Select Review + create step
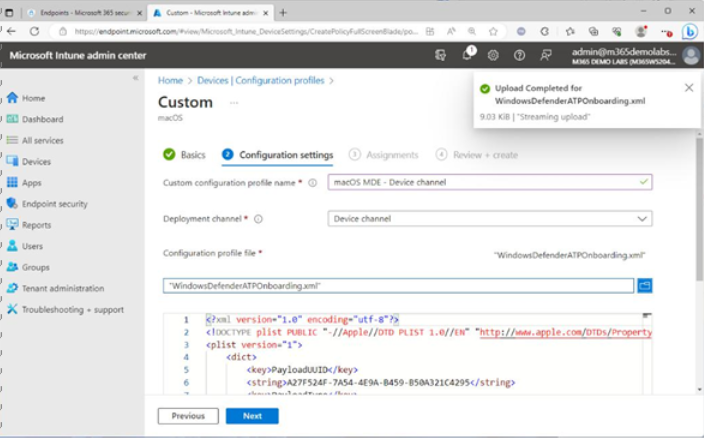704x439 pixels. click(x=477, y=155)
